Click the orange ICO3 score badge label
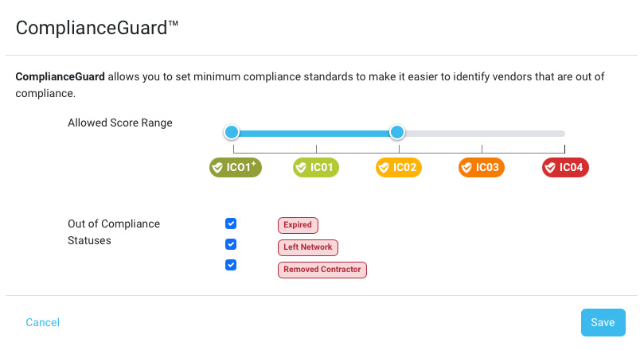644x350 pixels. coord(488,168)
